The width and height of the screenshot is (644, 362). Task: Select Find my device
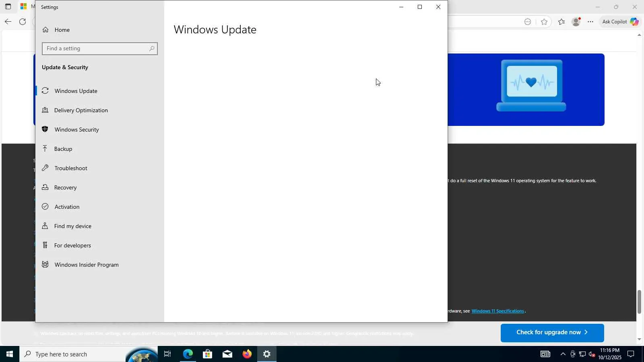click(100, 226)
